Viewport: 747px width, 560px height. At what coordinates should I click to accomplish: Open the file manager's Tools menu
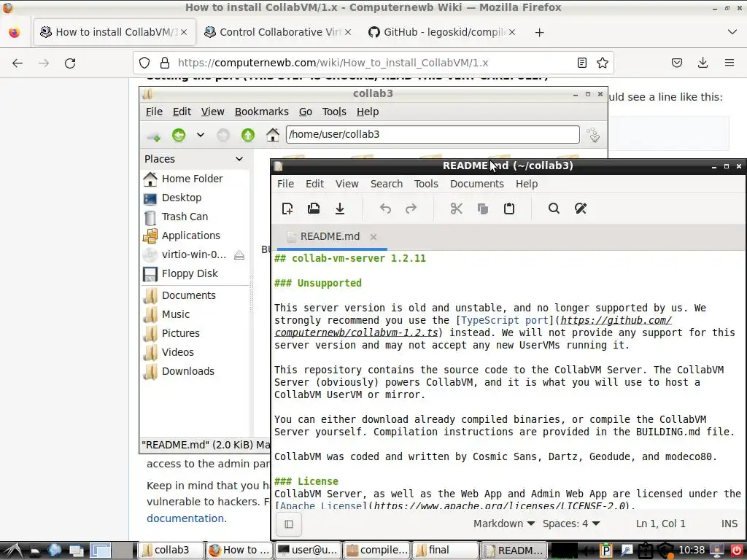click(x=334, y=112)
